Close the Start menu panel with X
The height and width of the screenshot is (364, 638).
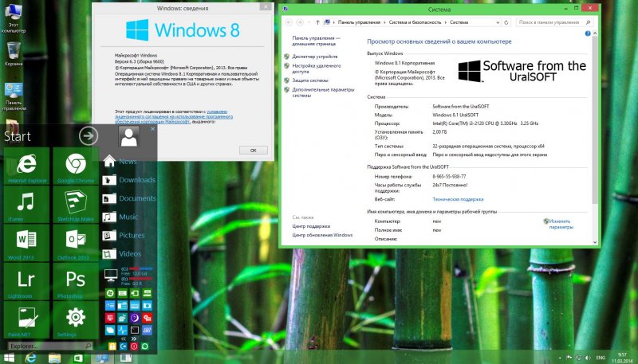click(x=152, y=129)
